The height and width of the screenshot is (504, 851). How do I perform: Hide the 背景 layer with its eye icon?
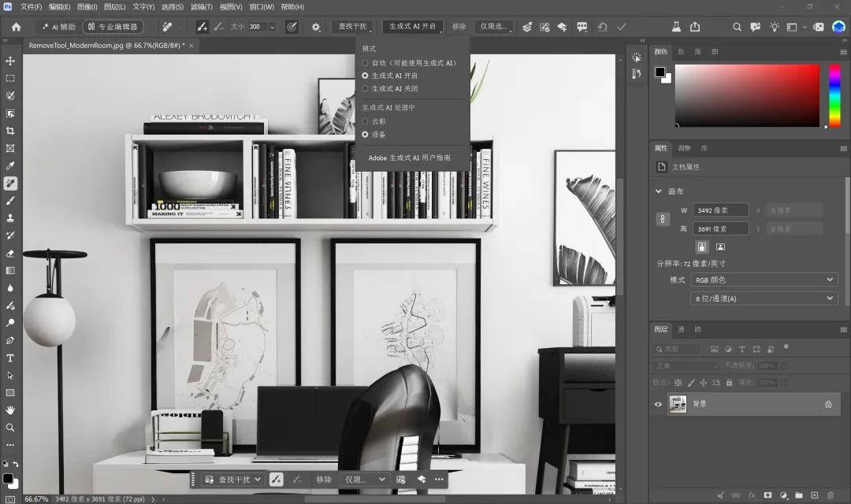pos(658,404)
